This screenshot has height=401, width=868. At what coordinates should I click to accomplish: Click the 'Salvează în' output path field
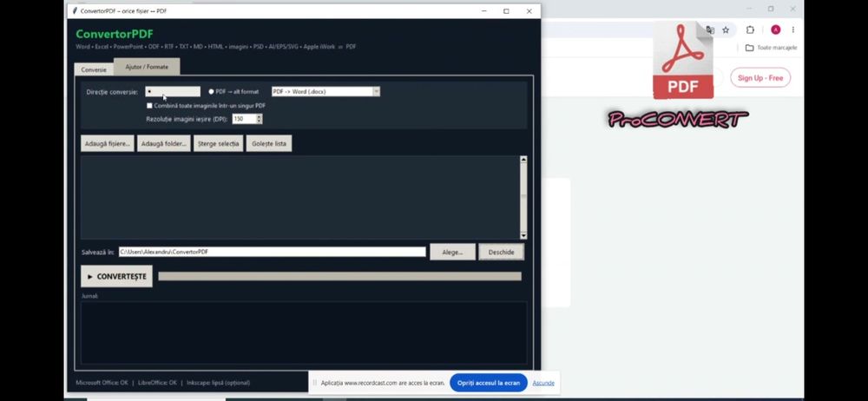[273, 252]
